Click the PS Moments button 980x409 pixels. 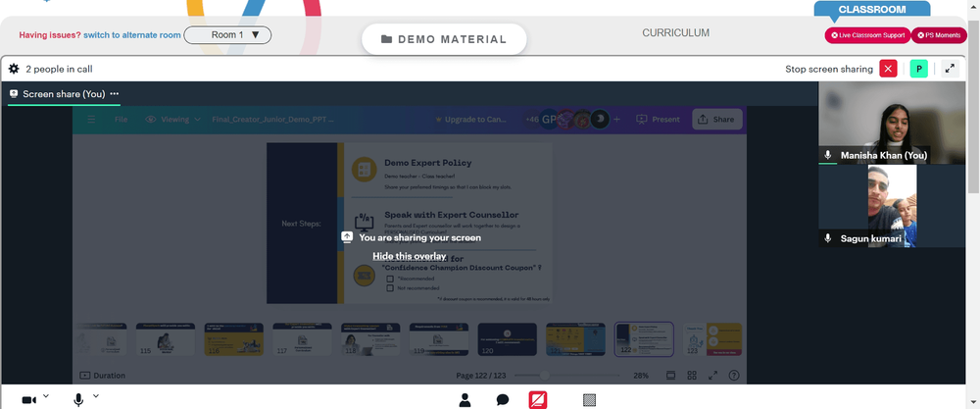pyautogui.click(x=939, y=35)
